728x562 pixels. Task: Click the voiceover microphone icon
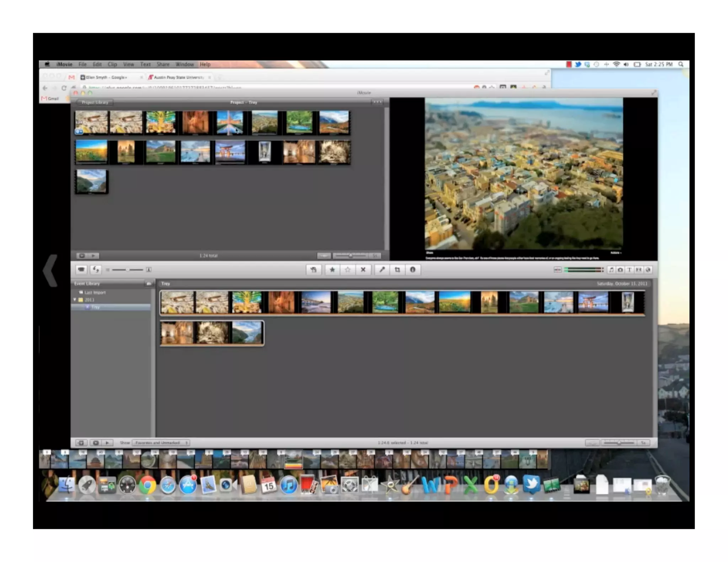coord(382,270)
